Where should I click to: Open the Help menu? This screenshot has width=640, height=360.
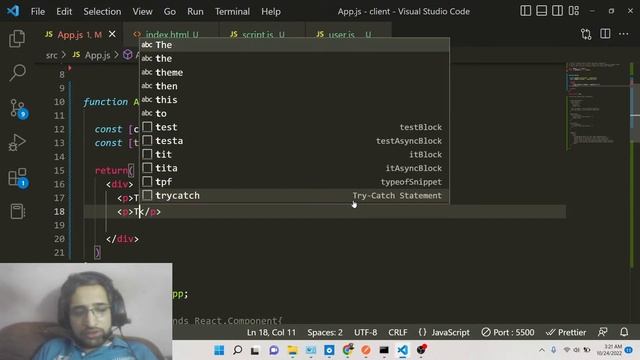click(271, 11)
